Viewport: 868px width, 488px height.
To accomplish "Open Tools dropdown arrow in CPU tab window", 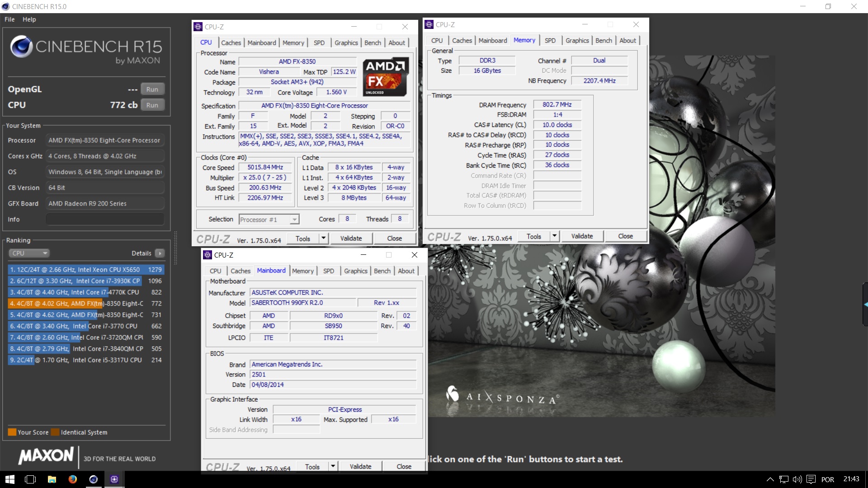I will (x=323, y=238).
